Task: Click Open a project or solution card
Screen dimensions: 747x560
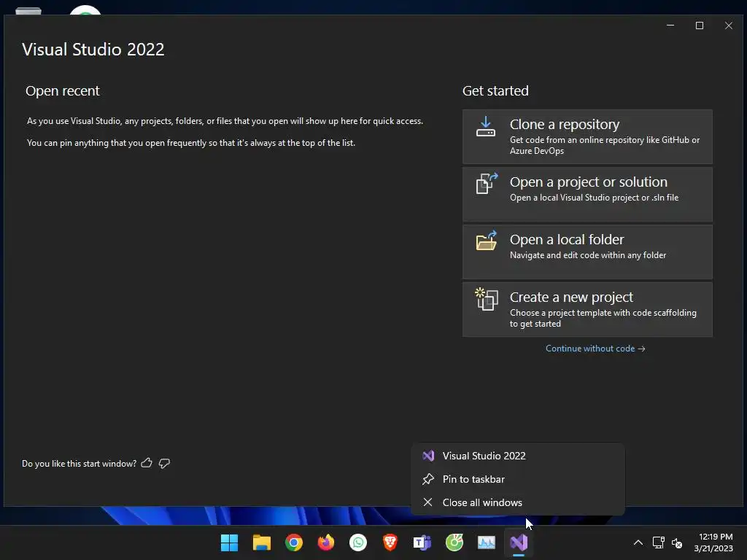Action: click(587, 194)
